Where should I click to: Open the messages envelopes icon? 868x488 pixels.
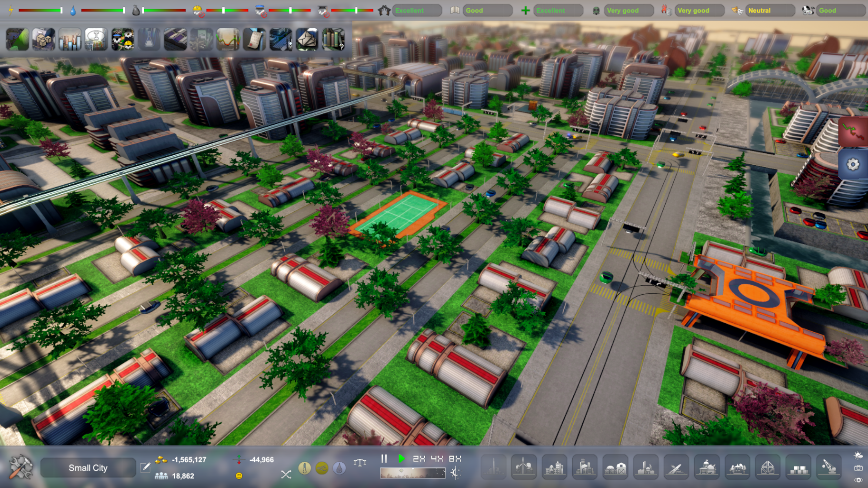307,39
